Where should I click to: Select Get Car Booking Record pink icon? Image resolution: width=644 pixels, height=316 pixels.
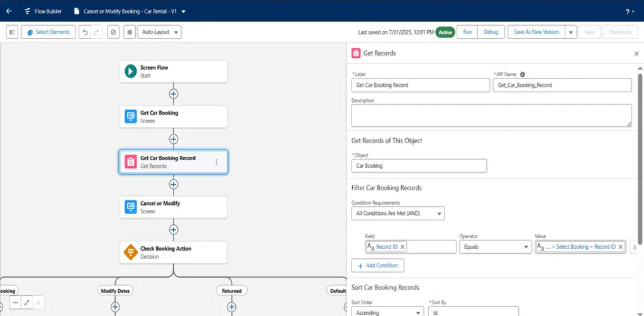(131, 161)
